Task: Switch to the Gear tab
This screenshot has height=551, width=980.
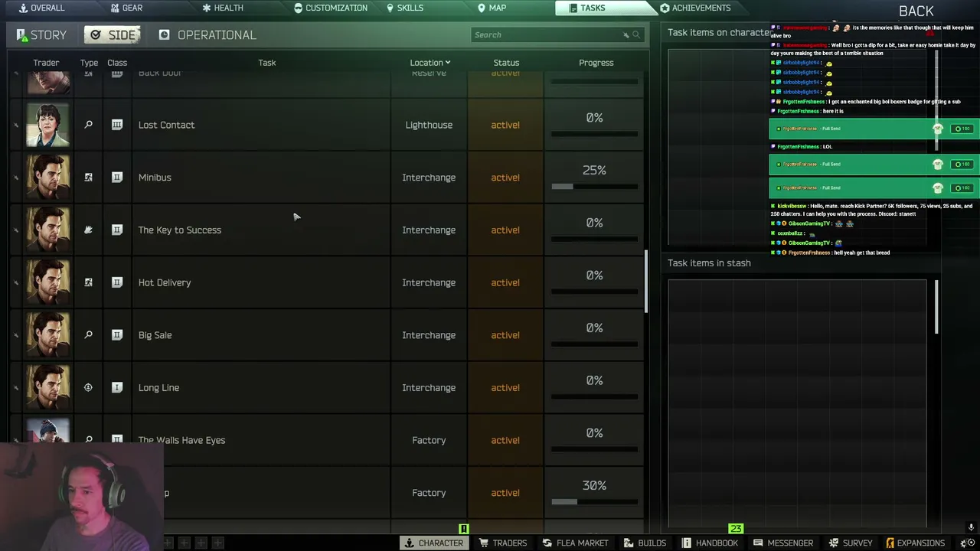Action: click(x=126, y=8)
